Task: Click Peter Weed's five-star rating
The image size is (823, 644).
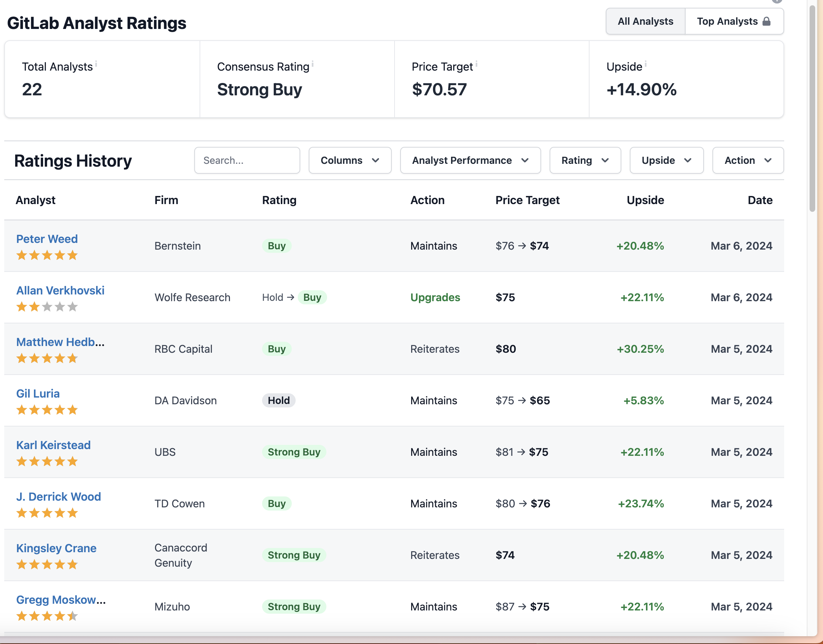Action: [x=47, y=256]
